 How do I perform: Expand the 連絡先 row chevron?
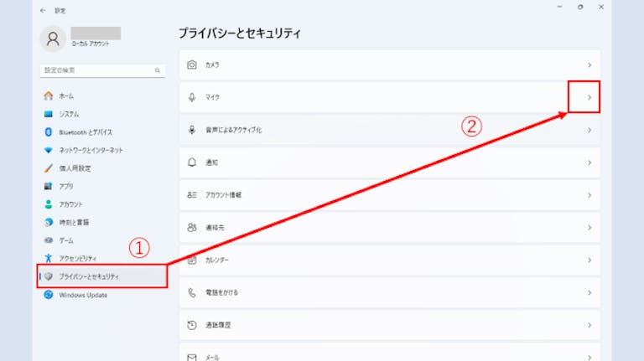[x=589, y=227]
